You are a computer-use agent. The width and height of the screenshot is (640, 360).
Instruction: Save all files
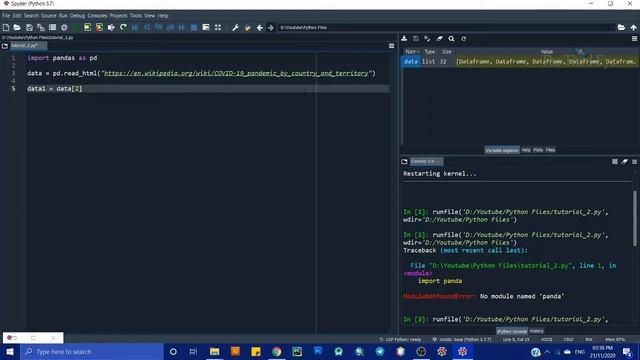[41, 27]
